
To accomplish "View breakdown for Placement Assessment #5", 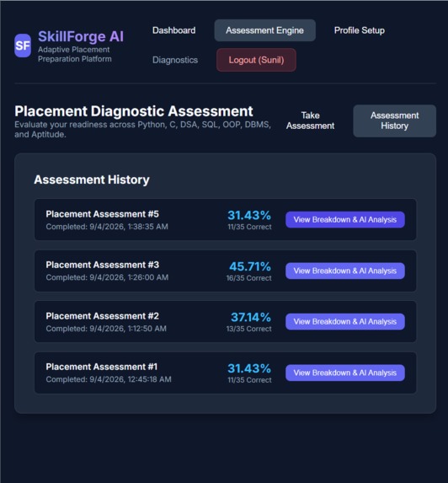I will (x=345, y=220).
